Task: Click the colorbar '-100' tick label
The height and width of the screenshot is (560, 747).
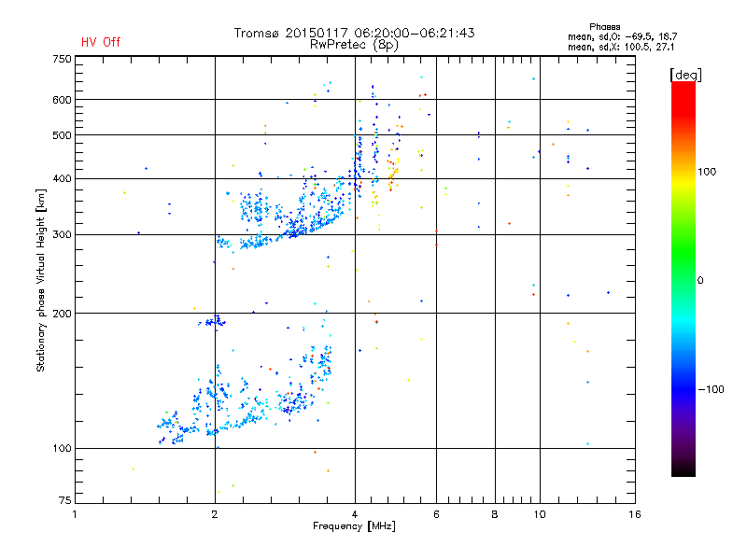Action: (x=711, y=389)
